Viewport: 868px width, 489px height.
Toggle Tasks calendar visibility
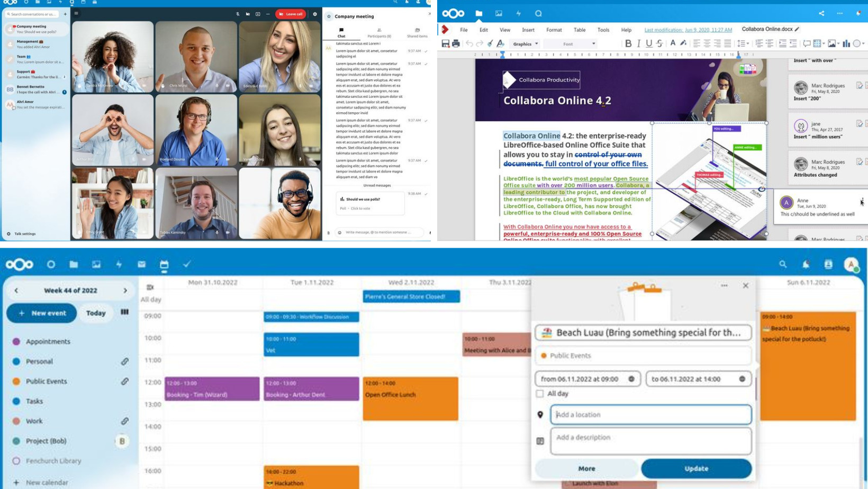pyautogui.click(x=16, y=401)
